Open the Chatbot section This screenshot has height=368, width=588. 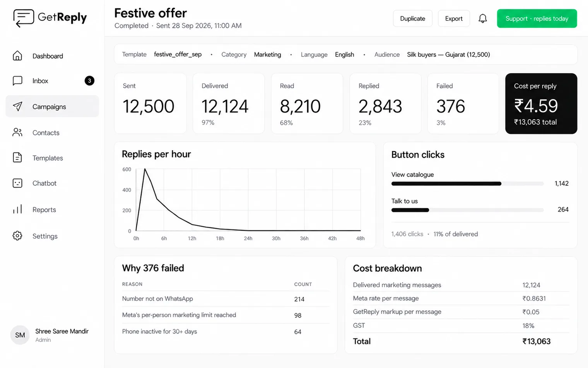tap(52, 183)
